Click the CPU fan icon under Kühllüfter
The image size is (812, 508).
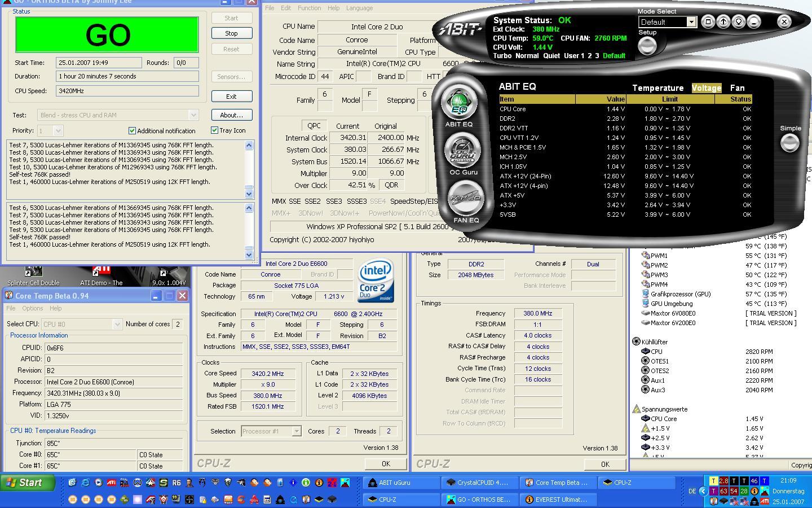tap(646, 351)
